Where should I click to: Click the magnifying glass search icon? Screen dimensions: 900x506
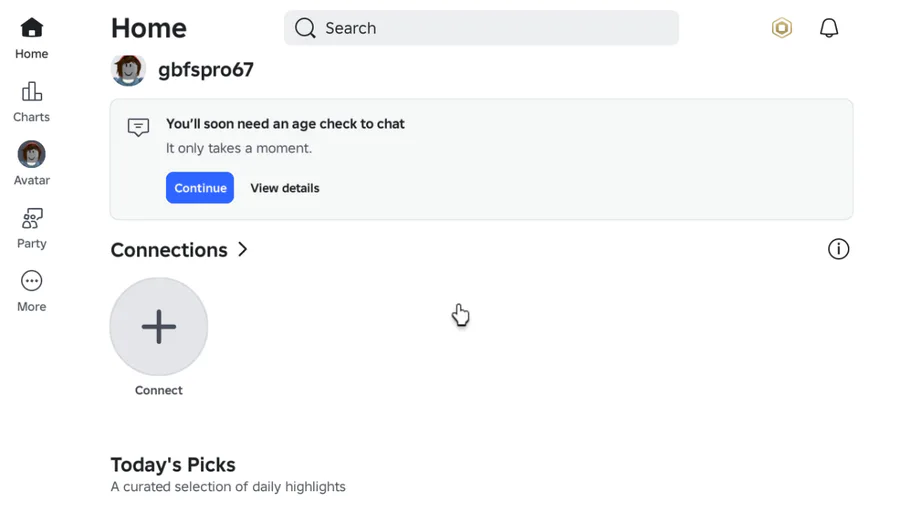click(305, 28)
